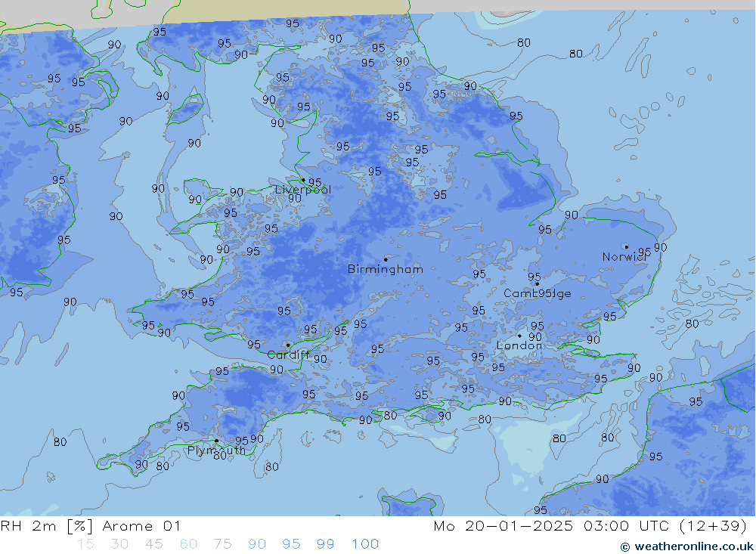Click the Cambridge city label
Image resolution: width=756 pixels, height=554 pixels.
pos(537,293)
